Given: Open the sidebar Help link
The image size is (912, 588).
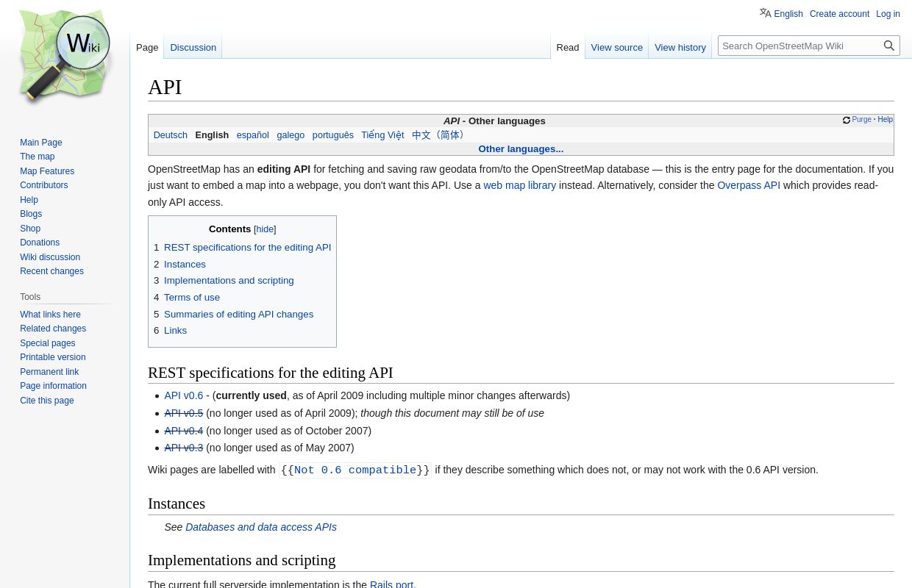Looking at the screenshot, I should click(29, 200).
